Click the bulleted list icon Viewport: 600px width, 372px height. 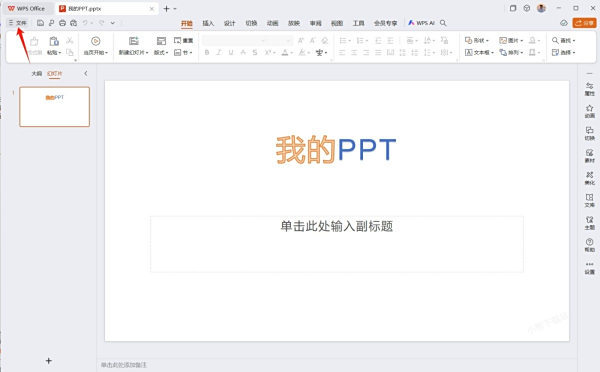tap(343, 41)
